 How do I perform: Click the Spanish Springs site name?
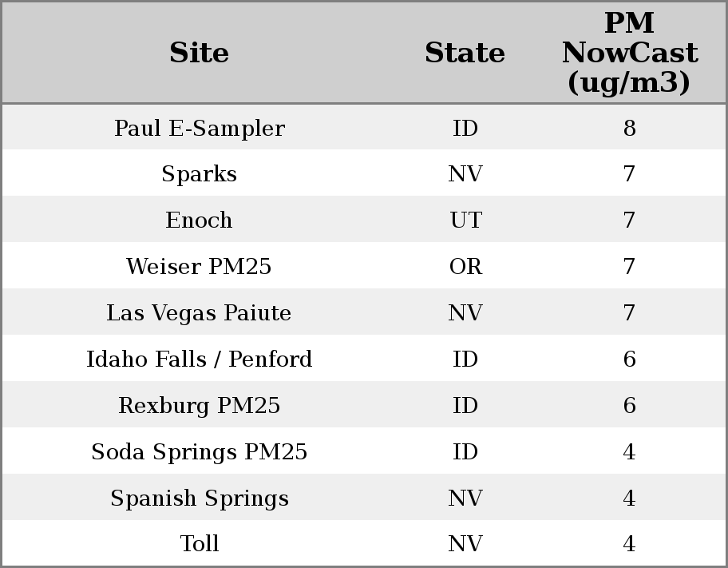(199, 498)
